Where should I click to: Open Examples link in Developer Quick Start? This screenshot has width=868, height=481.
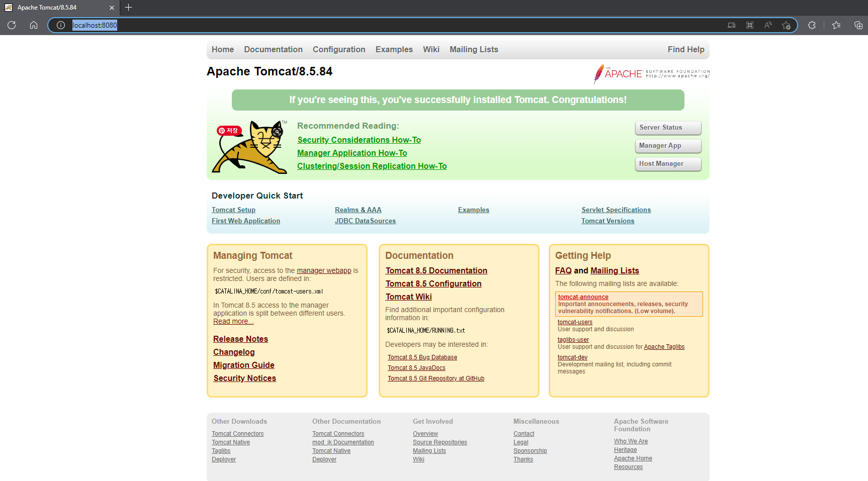point(474,210)
